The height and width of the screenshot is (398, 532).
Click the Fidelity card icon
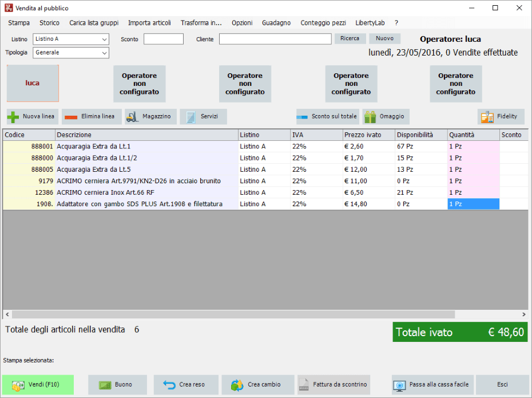click(487, 117)
